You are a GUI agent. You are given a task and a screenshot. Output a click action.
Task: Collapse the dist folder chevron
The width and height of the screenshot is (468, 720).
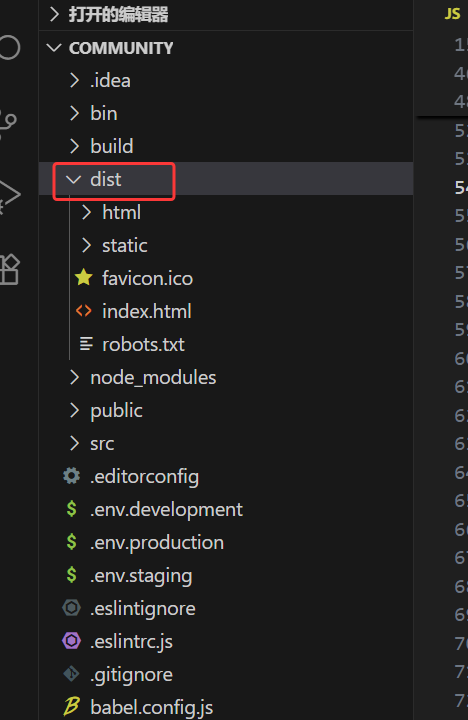point(73,180)
